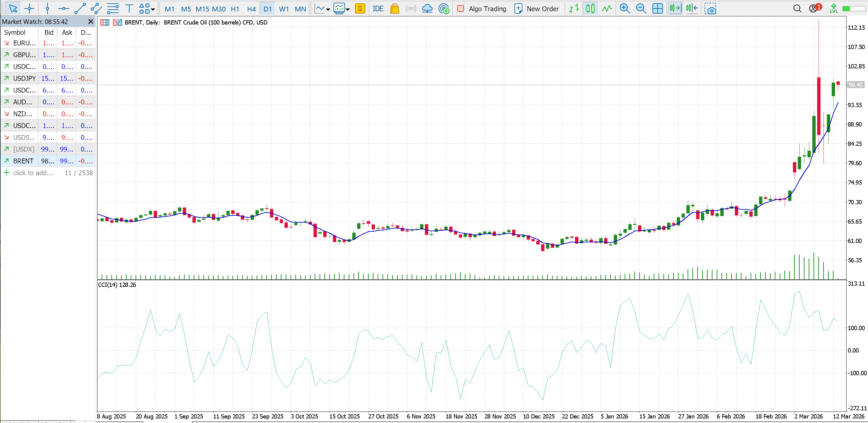Select the text label tool
The image size is (868, 423).
129,9
